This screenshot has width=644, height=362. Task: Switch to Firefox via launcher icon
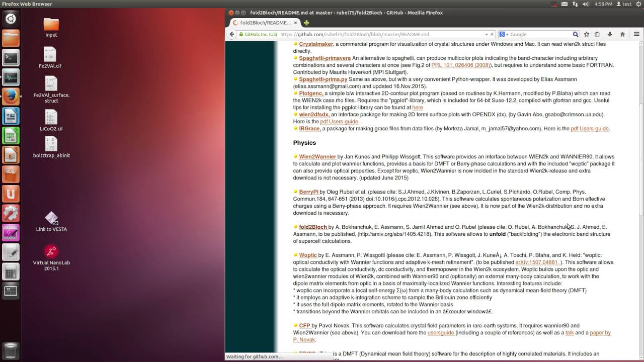11,97
